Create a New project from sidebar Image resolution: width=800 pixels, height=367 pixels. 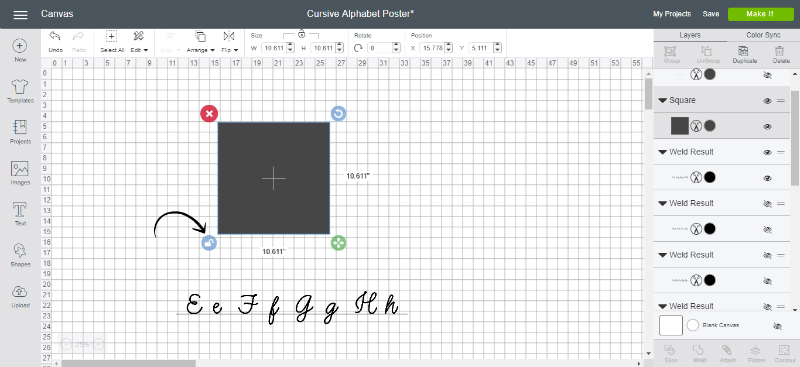tap(20, 51)
